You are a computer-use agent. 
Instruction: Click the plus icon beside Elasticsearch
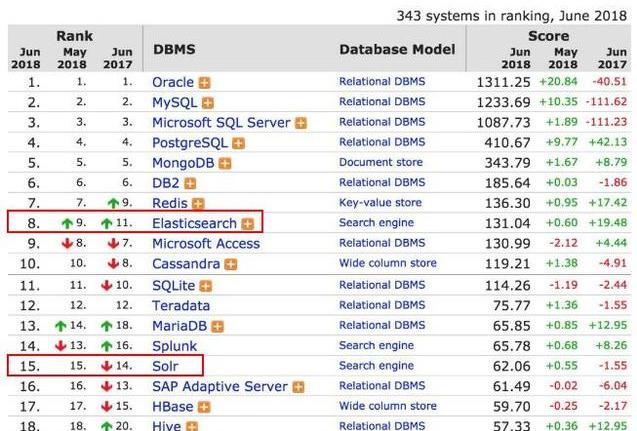coord(247,224)
